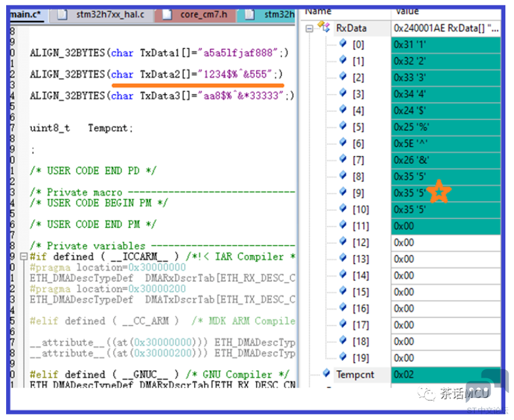
Task: Click the diamond icon for RxData [12]
Action: [x=343, y=241]
